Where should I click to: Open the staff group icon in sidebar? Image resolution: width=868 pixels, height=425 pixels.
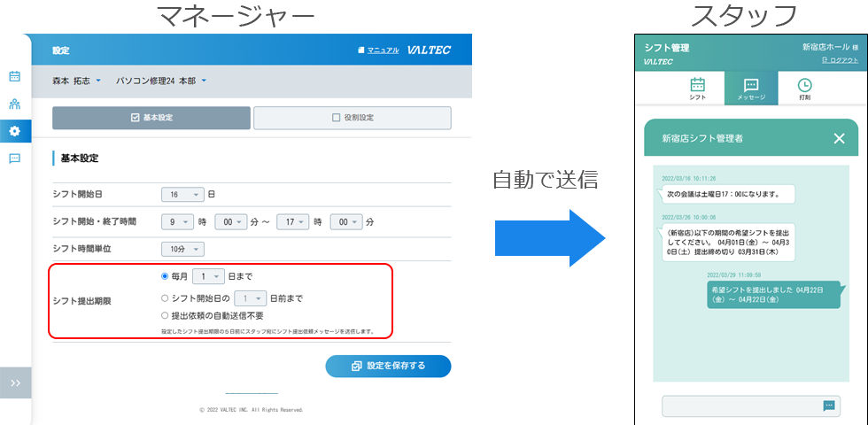pyautogui.click(x=15, y=104)
